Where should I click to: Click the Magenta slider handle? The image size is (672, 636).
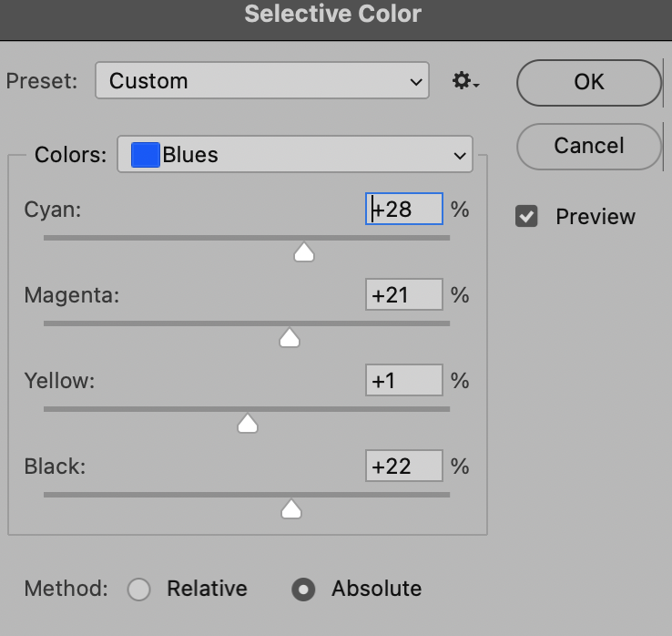[x=290, y=338]
